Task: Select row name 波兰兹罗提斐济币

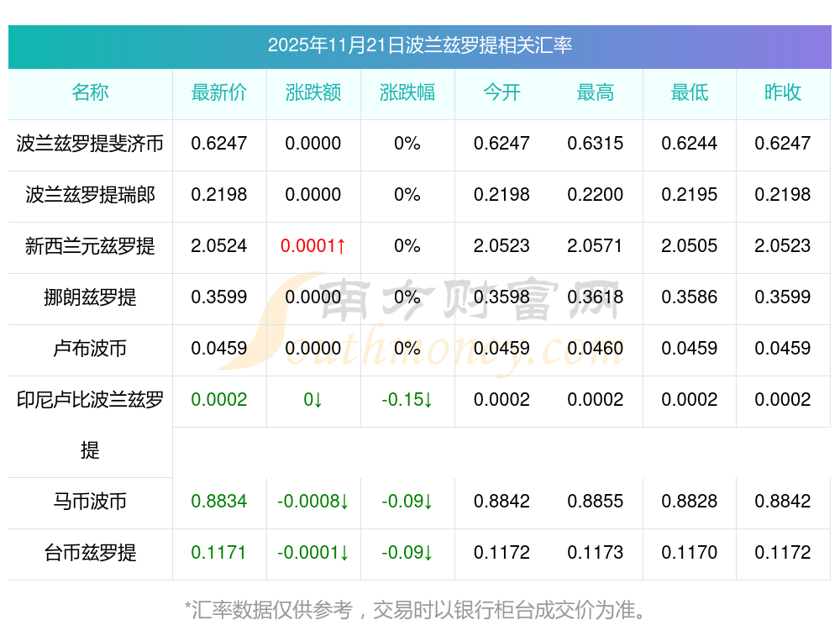Action: click(90, 144)
